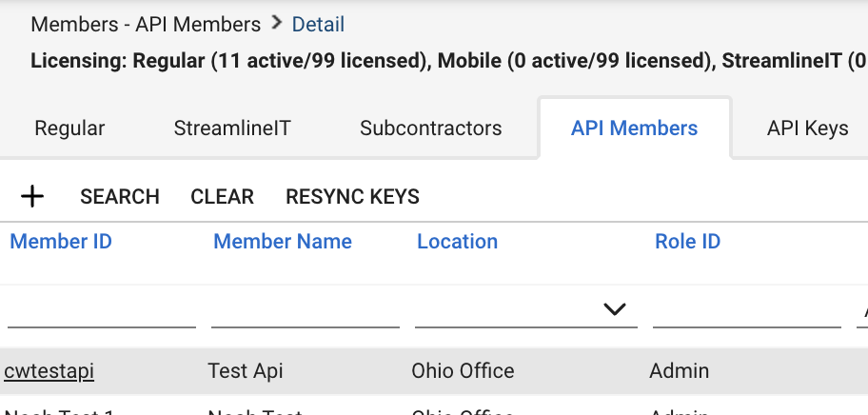This screenshot has height=415, width=868.
Task: Click RESYNC KEYS button
Action: 352,197
